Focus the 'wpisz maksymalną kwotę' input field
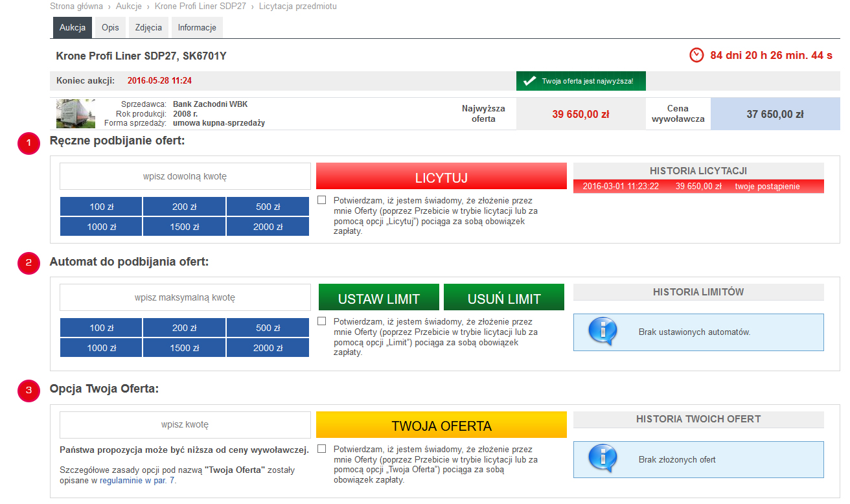 (185, 297)
